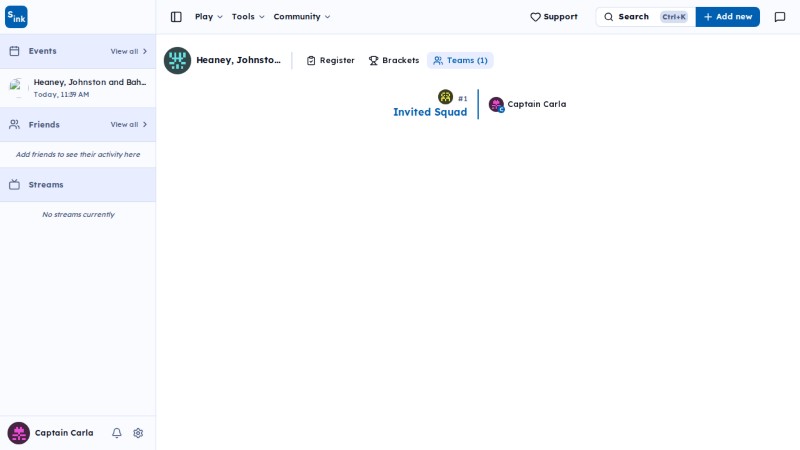The width and height of the screenshot is (800, 450).
Task: Click the #1 seed label
Action: coord(463,99)
